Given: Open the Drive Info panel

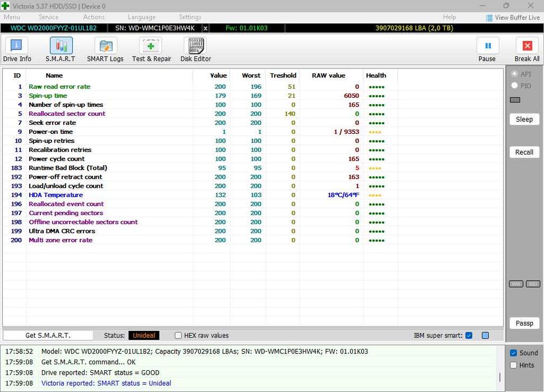Looking at the screenshot, I should (17, 50).
